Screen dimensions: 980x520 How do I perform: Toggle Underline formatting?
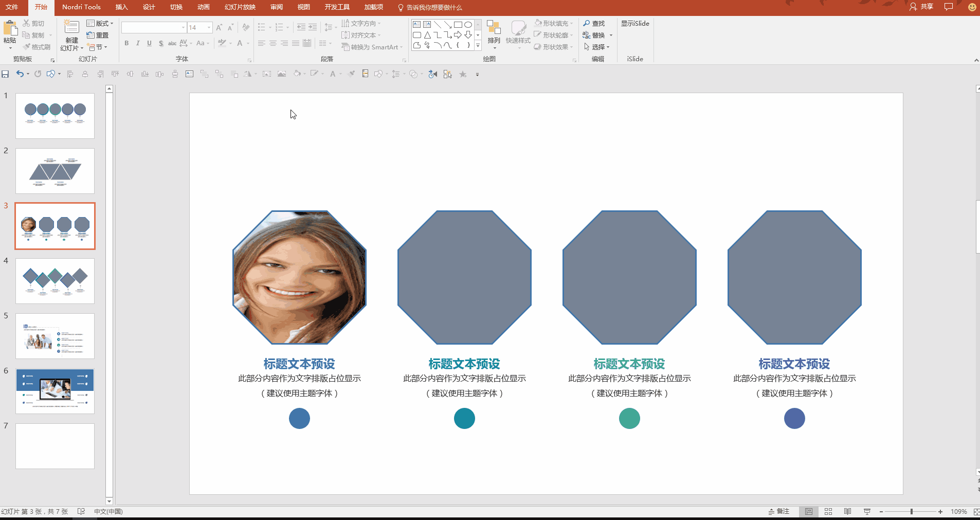tap(149, 43)
